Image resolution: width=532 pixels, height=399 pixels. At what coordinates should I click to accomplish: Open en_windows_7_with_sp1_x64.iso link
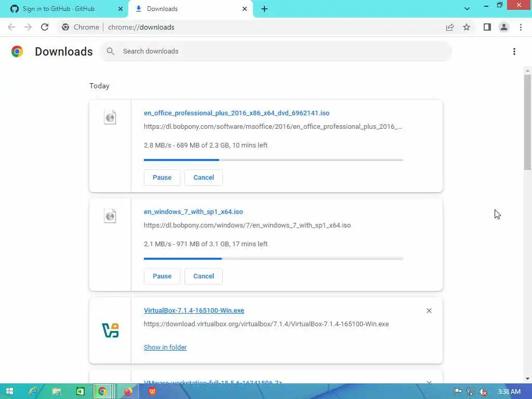click(193, 212)
